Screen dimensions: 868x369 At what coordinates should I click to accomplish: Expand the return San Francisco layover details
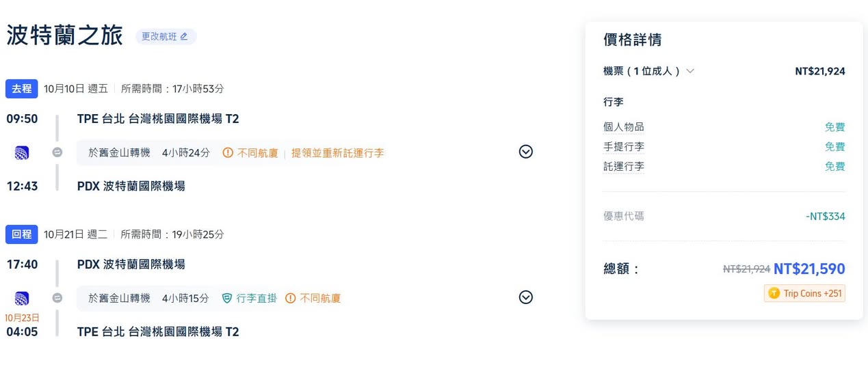tap(525, 297)
